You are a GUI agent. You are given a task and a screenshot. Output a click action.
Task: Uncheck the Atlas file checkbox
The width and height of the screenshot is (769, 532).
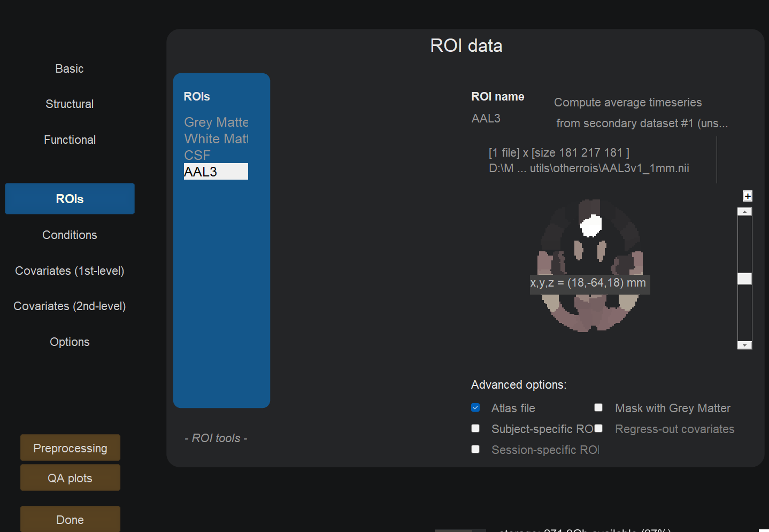[x=475, y=408]
